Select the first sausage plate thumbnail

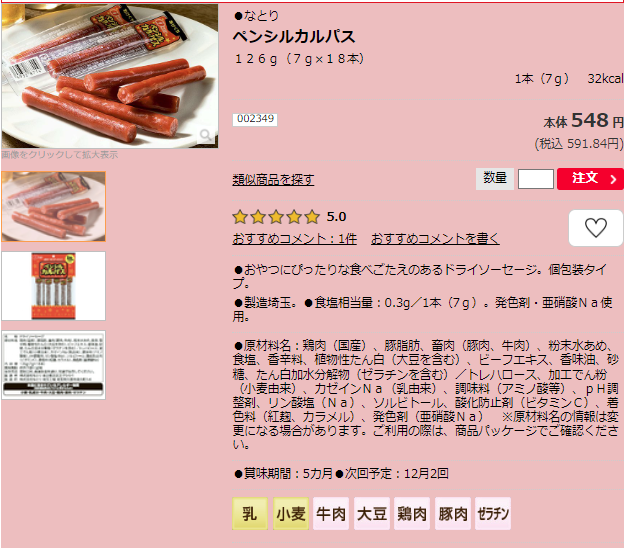(x=54, y=206)
